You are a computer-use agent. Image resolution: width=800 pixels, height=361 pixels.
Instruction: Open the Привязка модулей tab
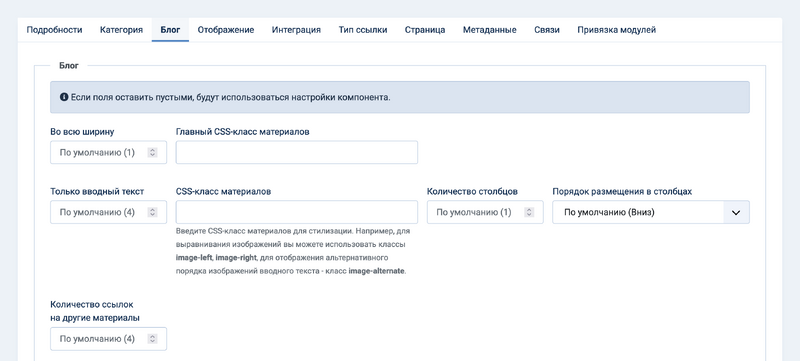pos(617,30)
